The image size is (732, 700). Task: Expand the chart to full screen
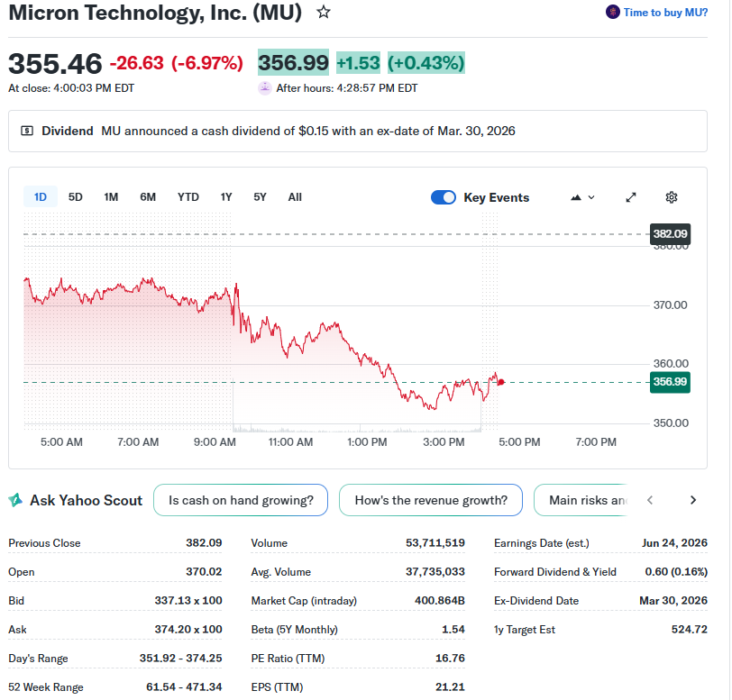click(x=631, y=197)
